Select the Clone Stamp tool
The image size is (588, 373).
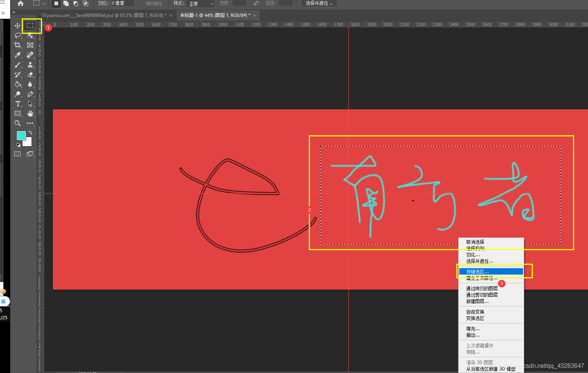pyautogui.click(x=30, y=65)
